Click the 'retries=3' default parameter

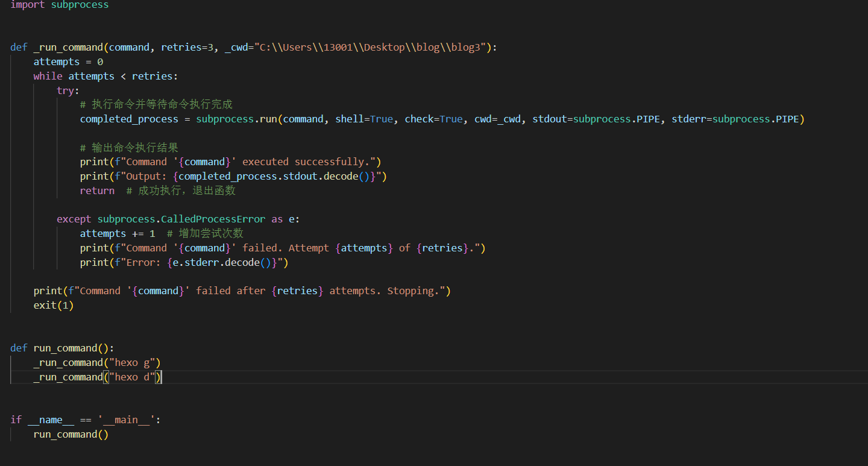(186, 47)
